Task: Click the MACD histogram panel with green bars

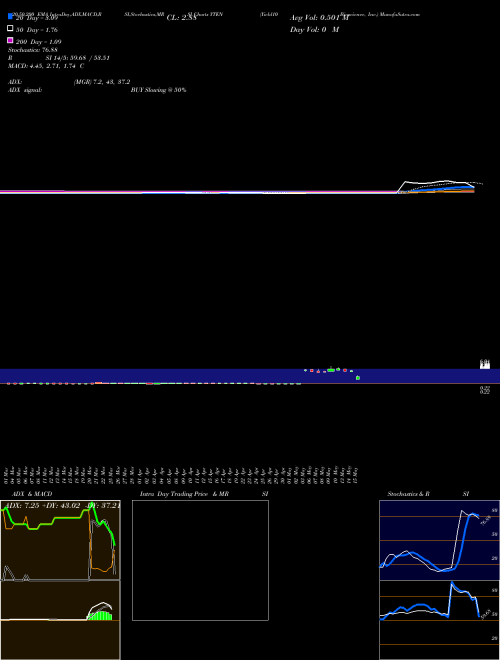Action: click(60, 620)
